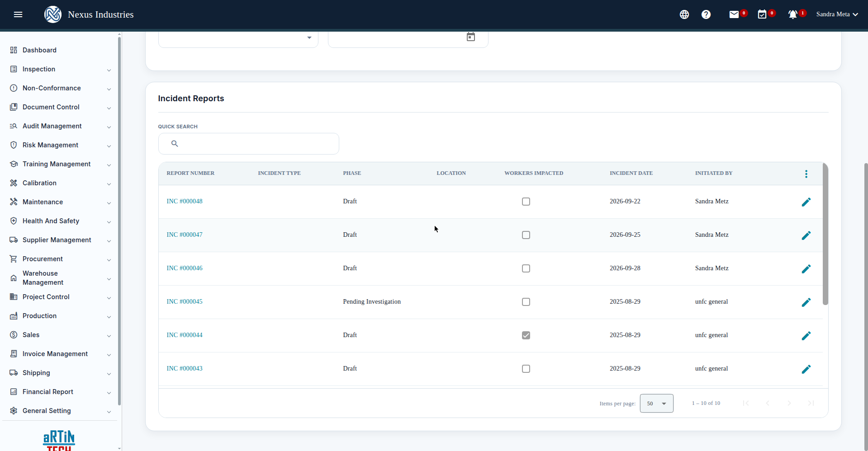
Task: Open the language globe icon
Action: (x=684, y=14)
